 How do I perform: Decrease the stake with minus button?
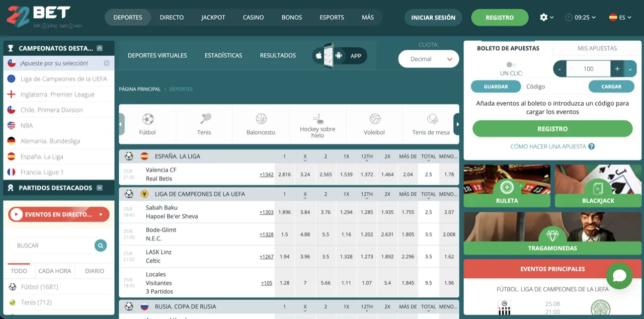(560, 69)
